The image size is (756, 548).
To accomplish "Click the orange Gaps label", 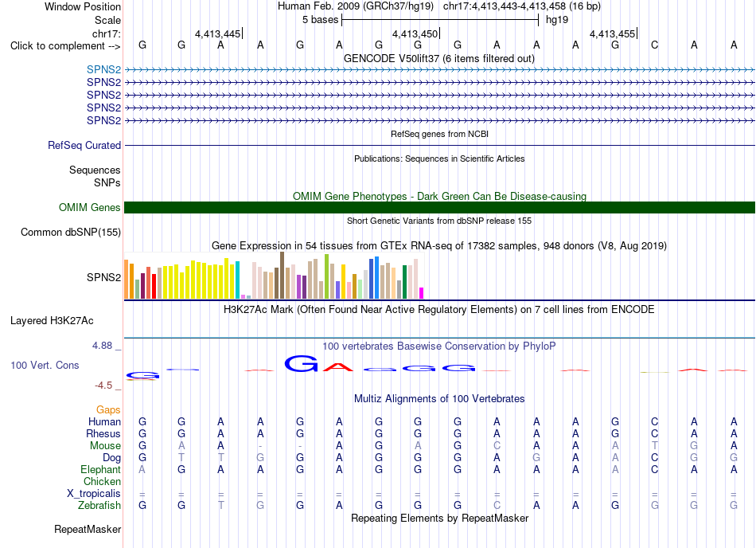I will (x=108, y=409).
